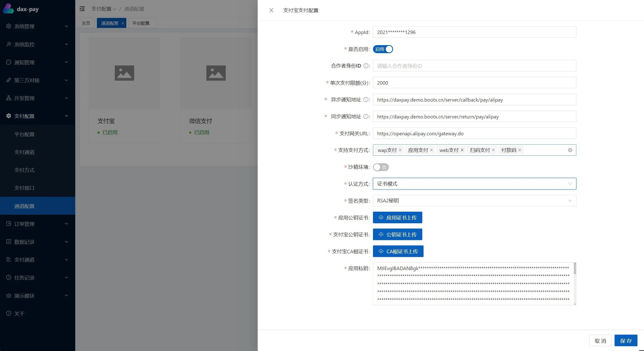Click info icon next to 同步通知地址

[366, 116]
